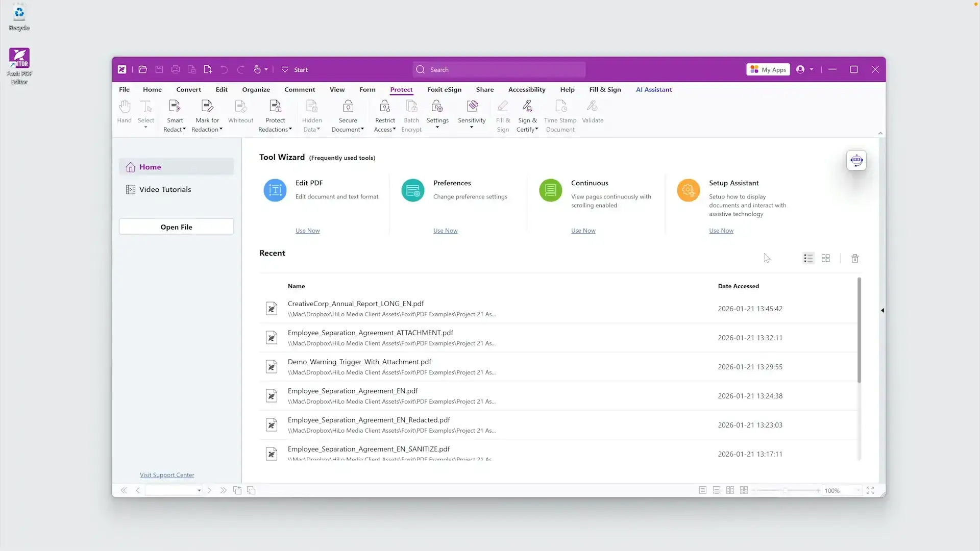The image size is (980, 551).
Task: Click the Smart Redact tool icon
Action: 175,107
